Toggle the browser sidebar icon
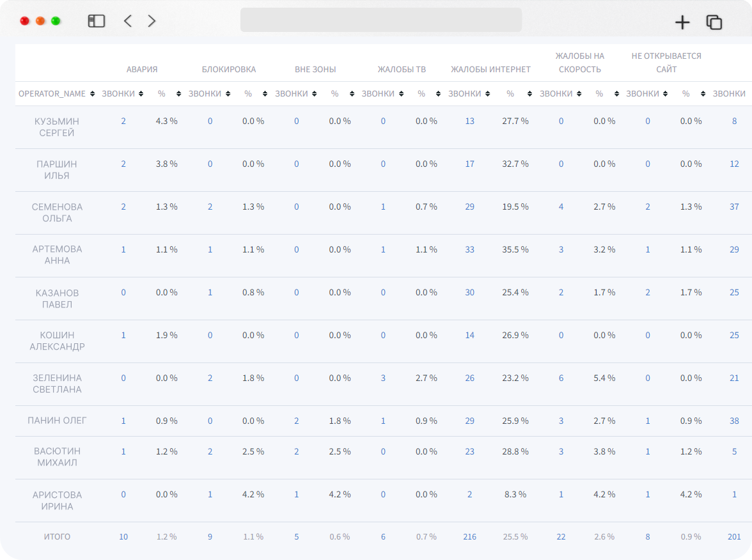The image size is (752, 560). 97,21
